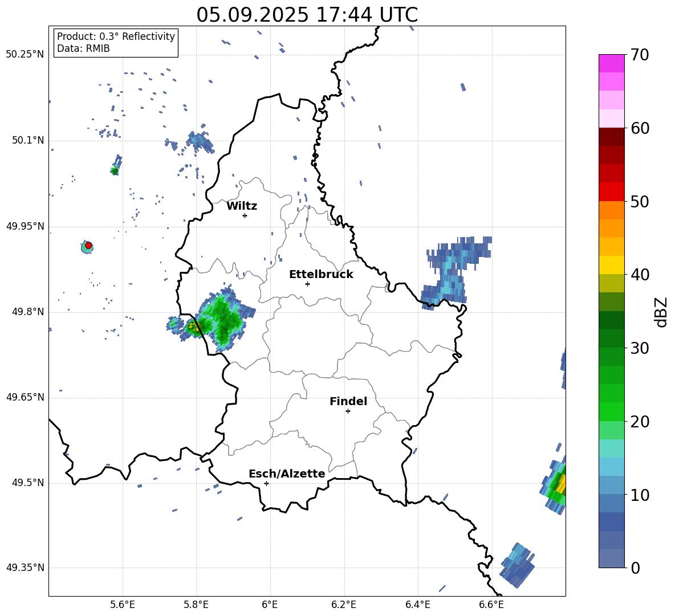Click the 70 colorbar tick label
Screen dimensions: 675x616
(640, 55)
